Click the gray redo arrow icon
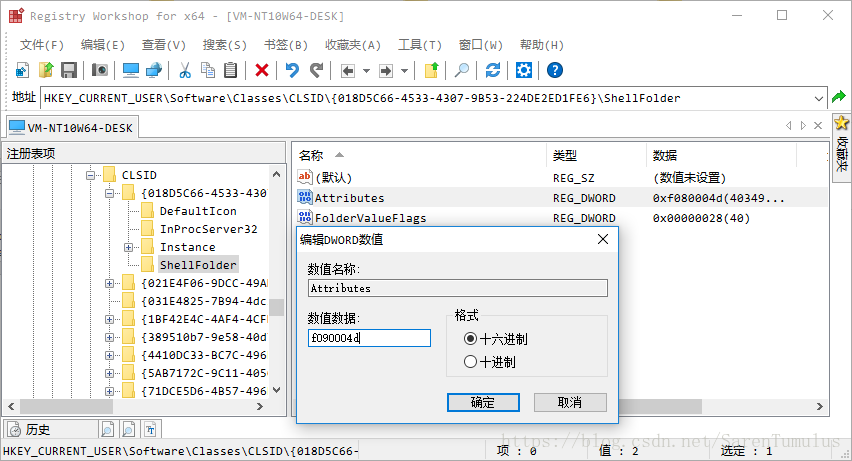Viewport: 852px width, 461px height. point(316,70)
